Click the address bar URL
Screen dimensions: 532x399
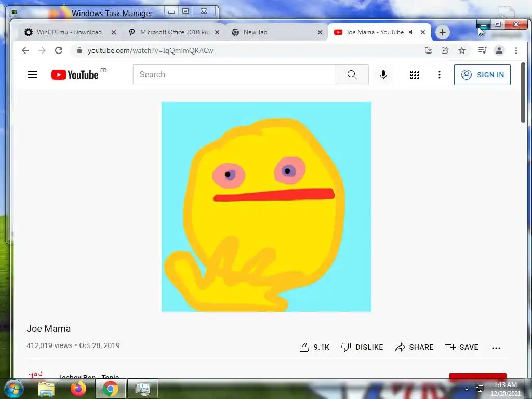(150, 50)
